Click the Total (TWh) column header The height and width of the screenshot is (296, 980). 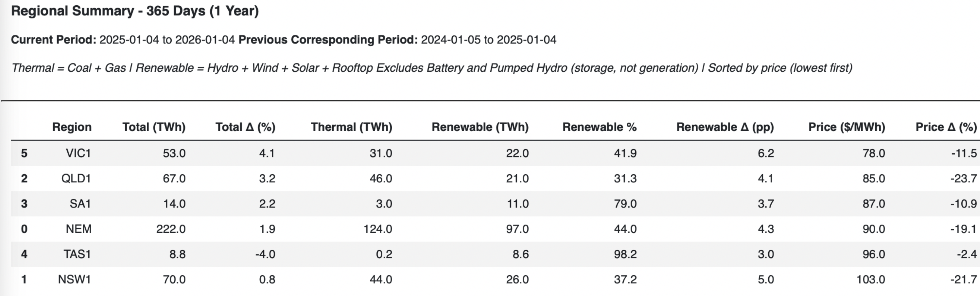click(154, 127)
